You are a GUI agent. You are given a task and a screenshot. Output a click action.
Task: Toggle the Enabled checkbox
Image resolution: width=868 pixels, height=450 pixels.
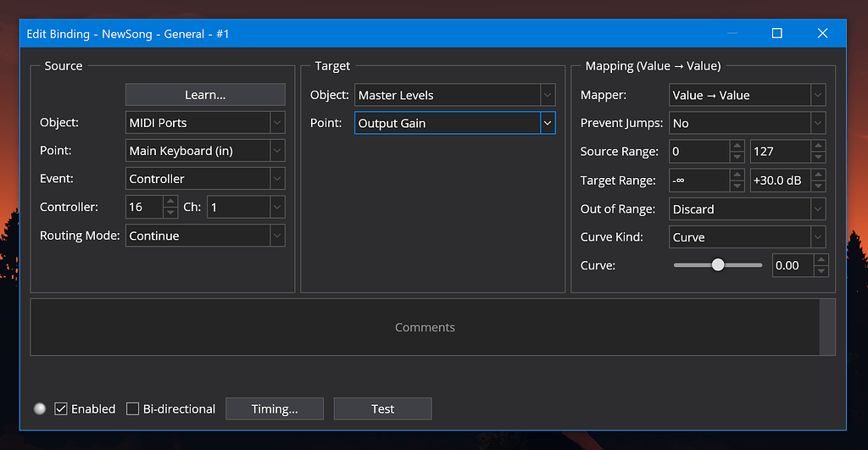point(61,409)
